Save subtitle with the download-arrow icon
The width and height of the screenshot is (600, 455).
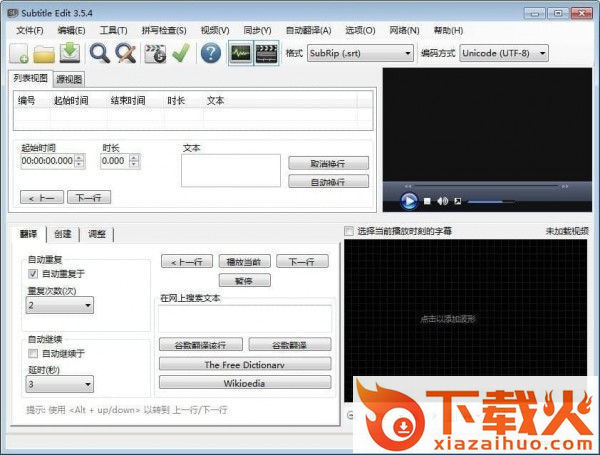(x=70, y=53)
